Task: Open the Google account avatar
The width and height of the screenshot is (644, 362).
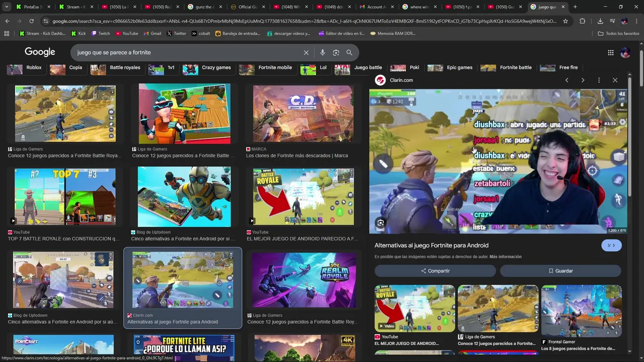Action: (625, 52)
